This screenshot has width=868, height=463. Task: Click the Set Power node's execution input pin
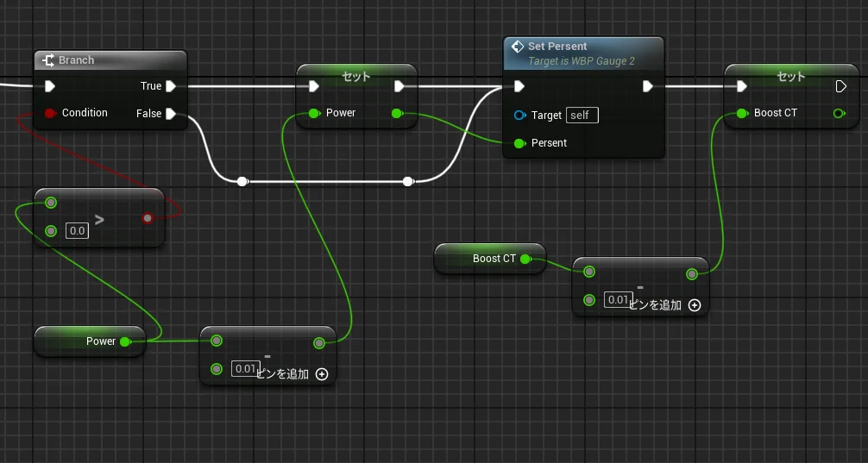311,86
